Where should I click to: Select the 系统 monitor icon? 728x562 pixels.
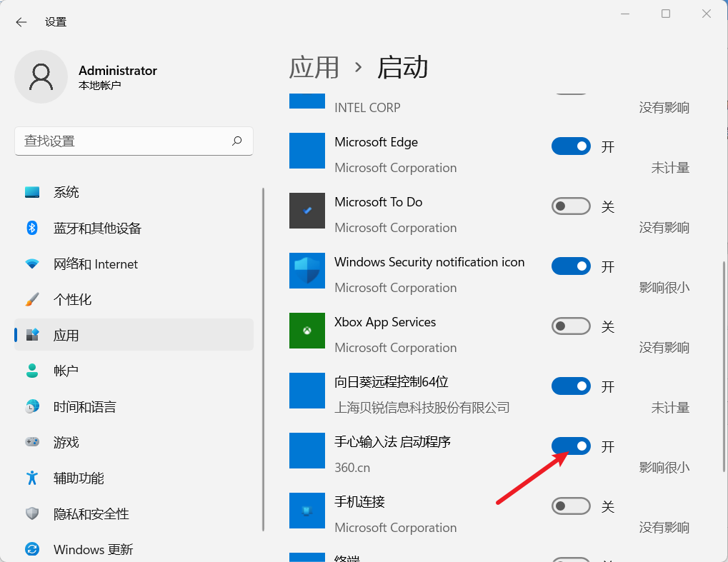tap(32, 192)
